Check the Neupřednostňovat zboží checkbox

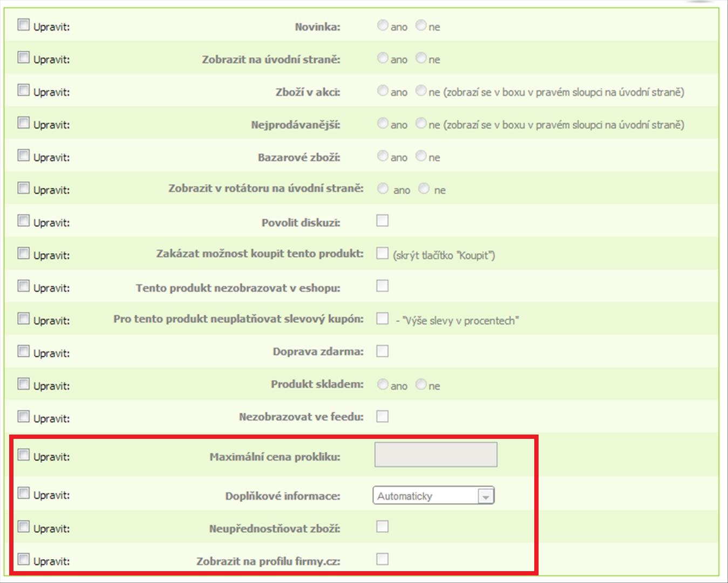pos(383,526)
